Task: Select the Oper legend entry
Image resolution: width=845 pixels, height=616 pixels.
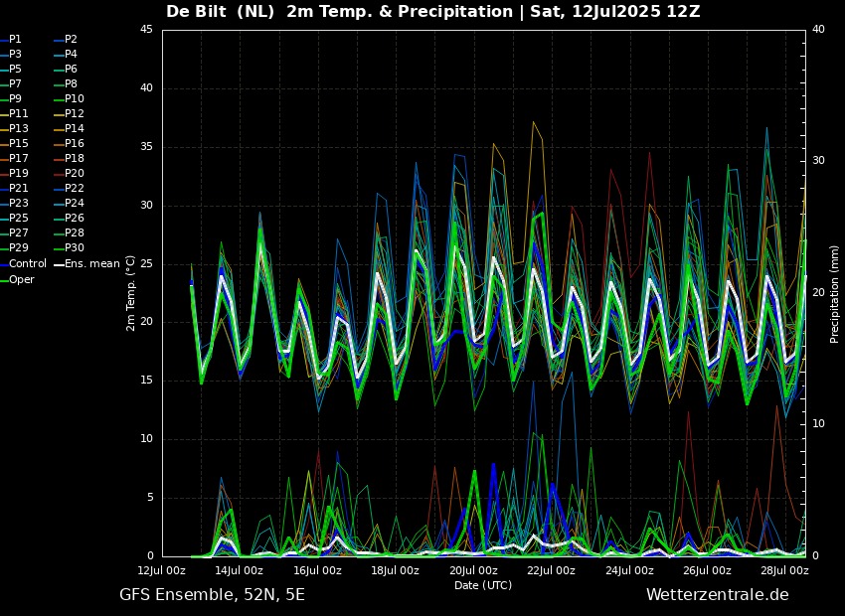Action: 21,279
